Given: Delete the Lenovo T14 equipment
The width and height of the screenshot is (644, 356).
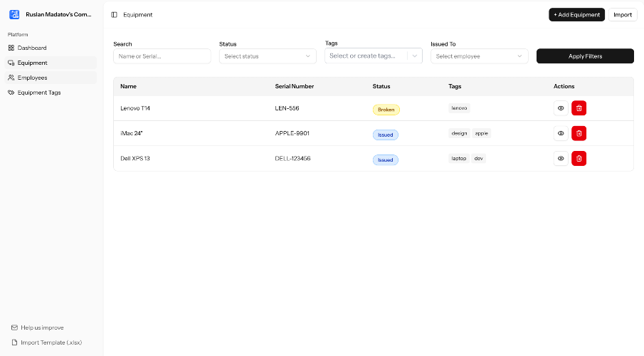Looking at the screenshot, I should point(579,108).
